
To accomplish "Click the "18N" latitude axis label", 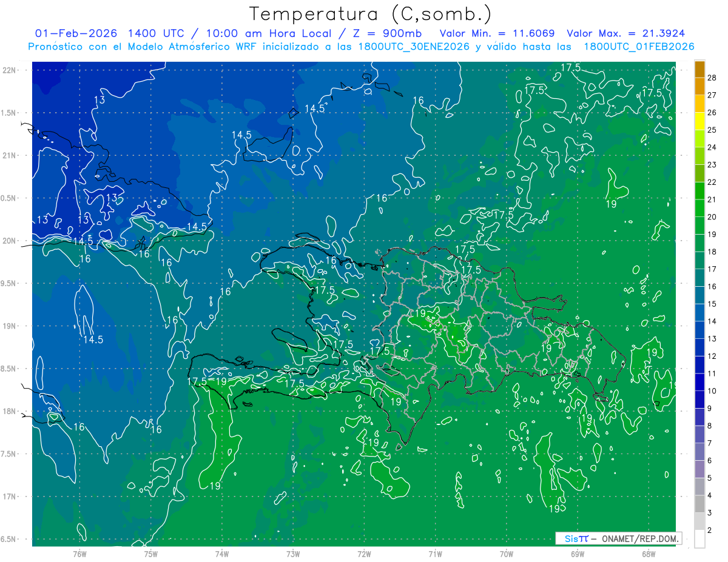I will (9, 412).
